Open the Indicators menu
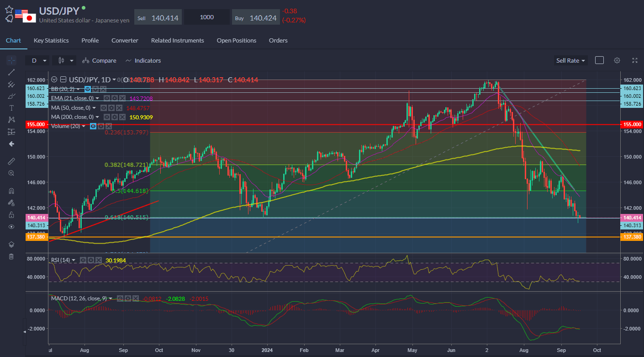 click(143, 60)
